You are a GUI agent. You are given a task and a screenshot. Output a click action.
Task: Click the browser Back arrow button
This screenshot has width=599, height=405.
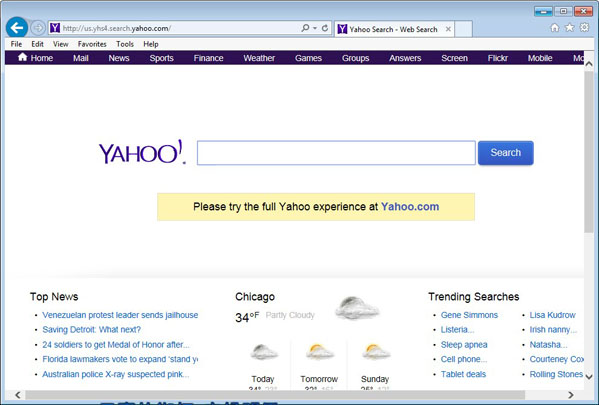click(x=16, y=28)
